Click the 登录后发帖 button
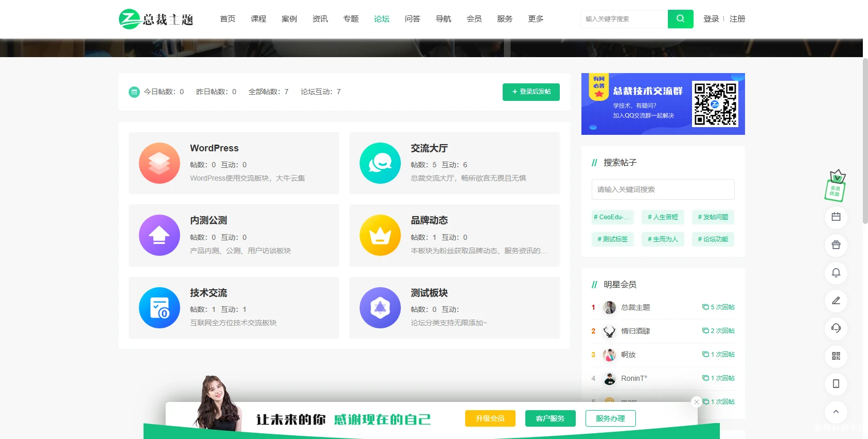Image resolution: width=868 pixels, height=439 pixels. click(531, 92)
